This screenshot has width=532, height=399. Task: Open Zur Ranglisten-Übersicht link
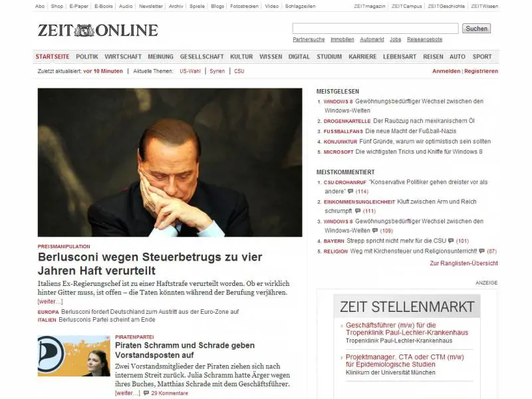(464, 263)
